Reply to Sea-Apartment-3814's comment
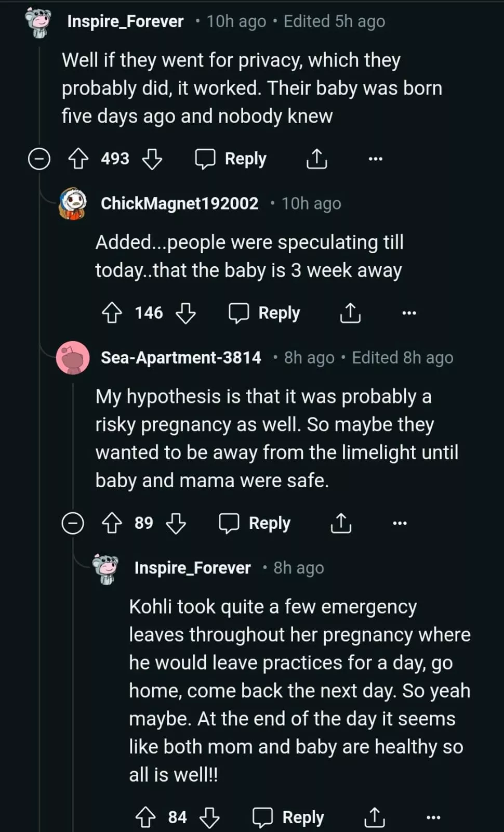The image size is (504, 832). pos(255,523)
